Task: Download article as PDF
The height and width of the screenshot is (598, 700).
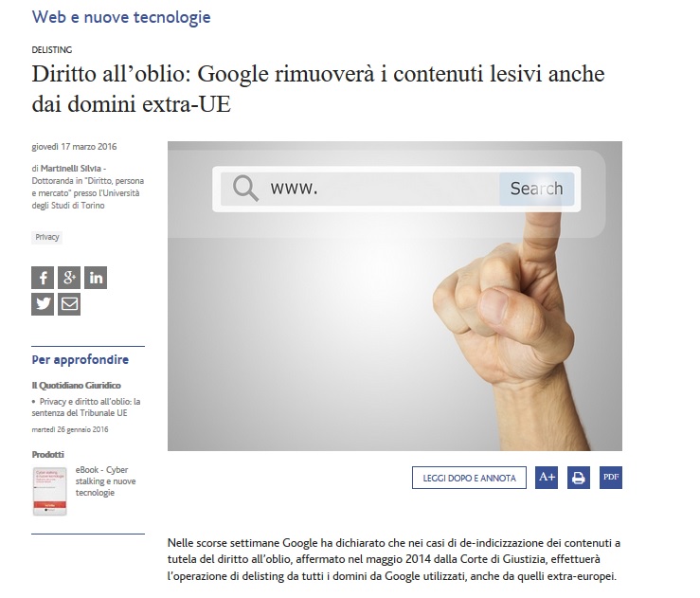Action: click(611, 478)
